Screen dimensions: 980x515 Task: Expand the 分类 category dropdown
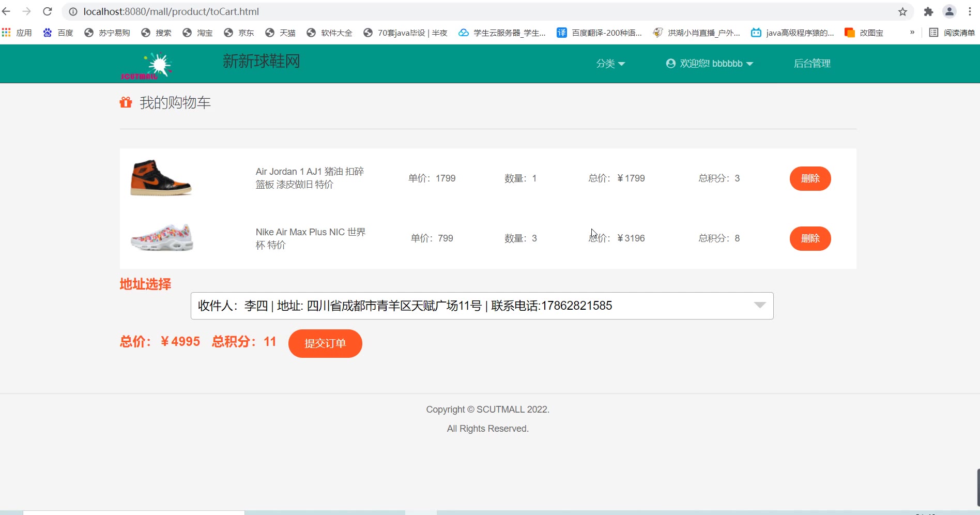pyautogui.click(x=610, y=64)
